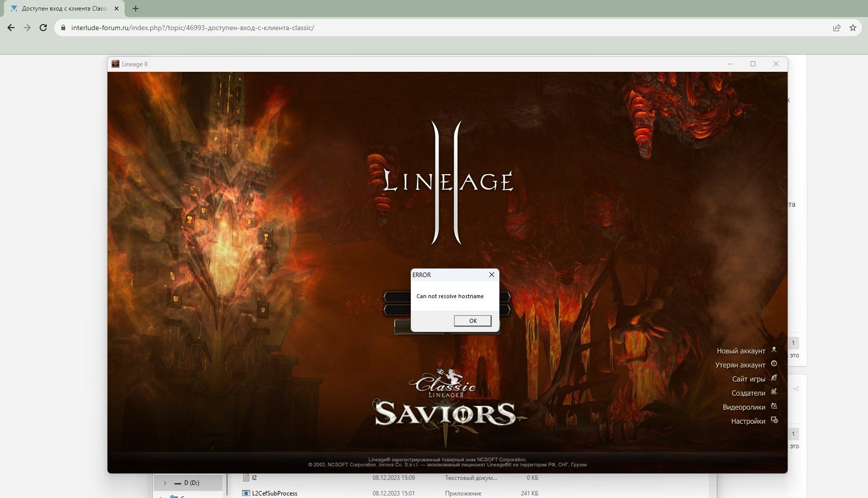This screenshot has width=868, height=498.
Task: Open the Видеоролики link
Action: click(x=744, y=407)
